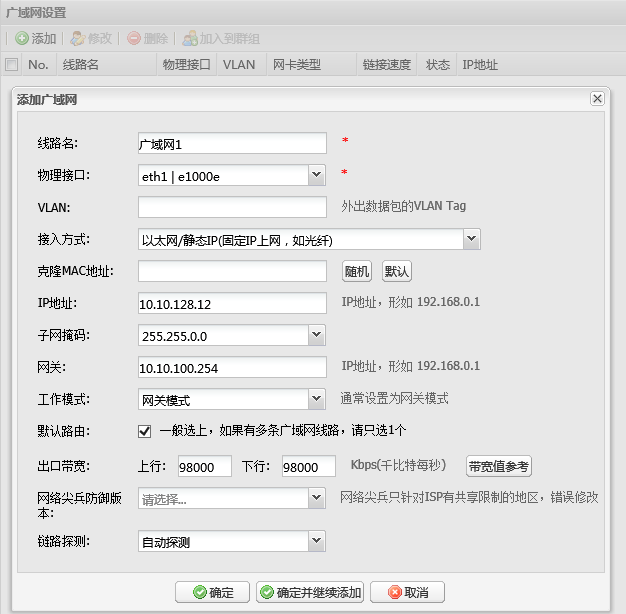The width and height of the screenshot is (626, 614).
Task: Expand the 接入方式 dropdown list
Action: (472, 239)
